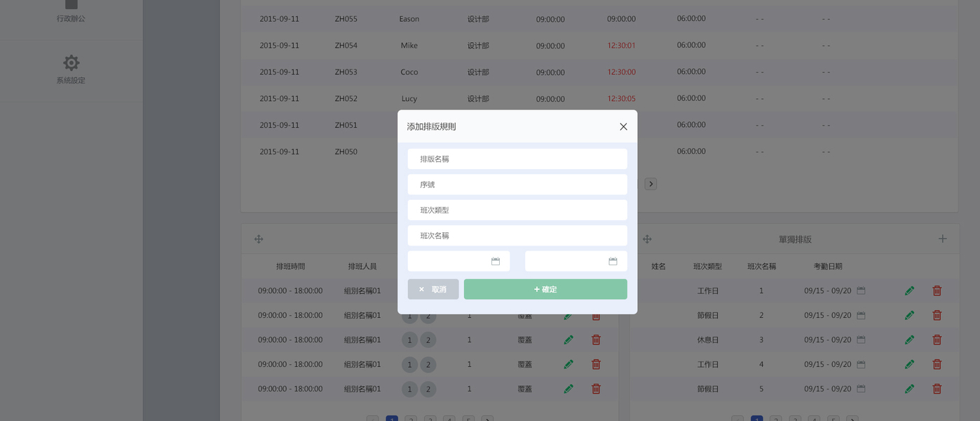
Task: Click employee name Coco
Action: click(409, 72)
